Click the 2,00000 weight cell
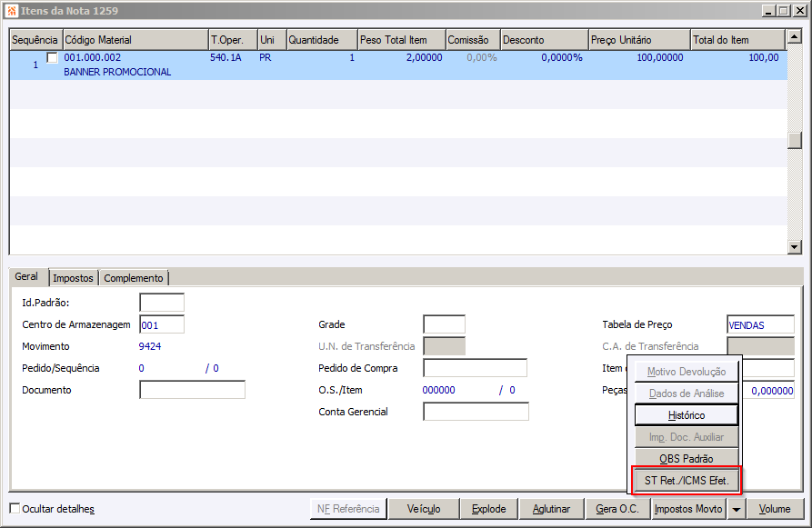Screen dimensions: 812x528 tap(424, 57)
